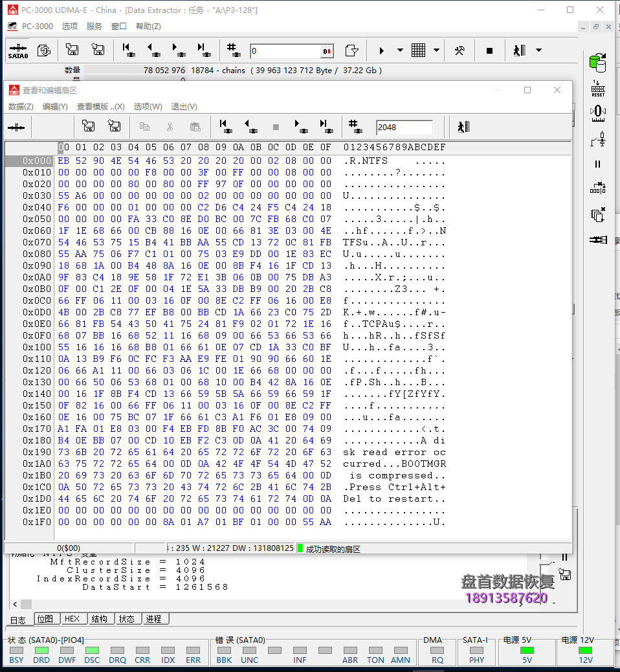Click the play start button in main toolbar
Image resolution: width=620 pixels, height=672 pixels.
[x=381, y=50]
